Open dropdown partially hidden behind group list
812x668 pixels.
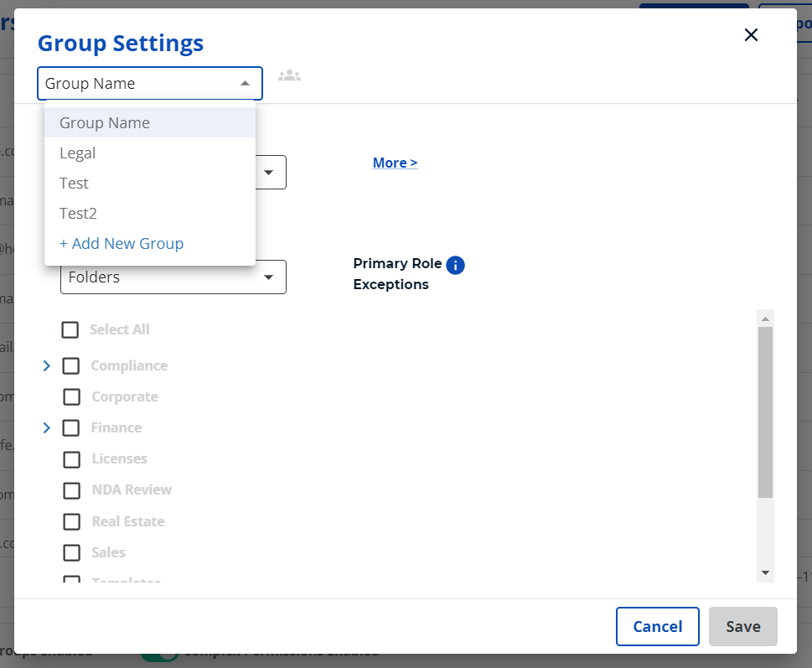coord(271,173)
